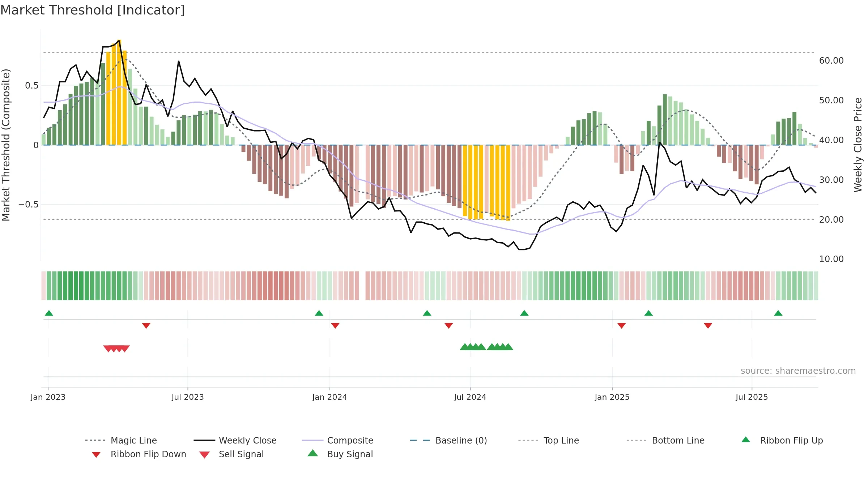Click the Ribbon Flip Down marker just after Jan 2024

click(x=335, y=326)
